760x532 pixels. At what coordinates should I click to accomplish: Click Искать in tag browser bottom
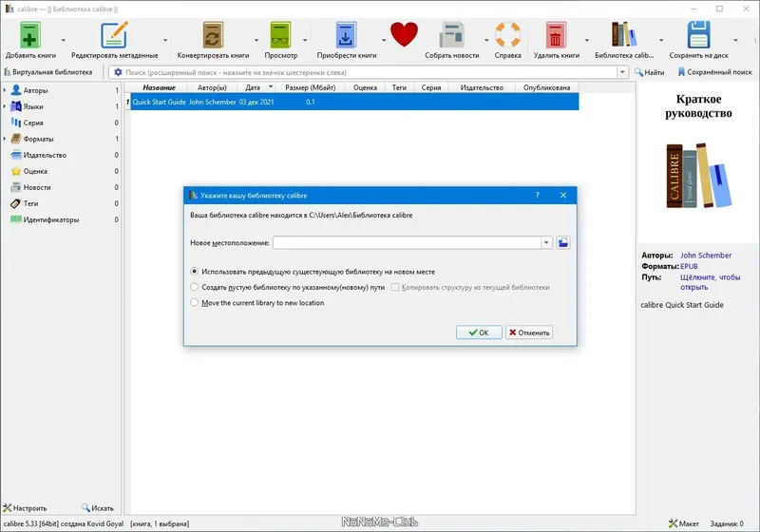98,508
